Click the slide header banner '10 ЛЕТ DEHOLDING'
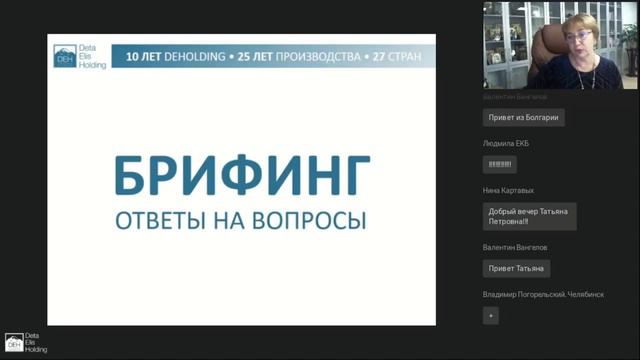640x360 pixels. [x=273, y=56]
